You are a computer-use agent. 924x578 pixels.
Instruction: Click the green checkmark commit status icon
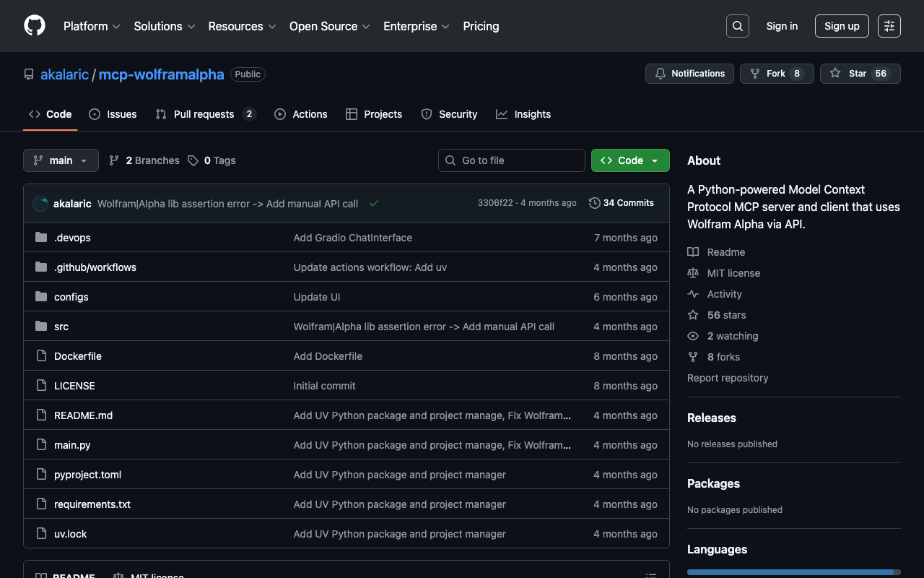374,204
